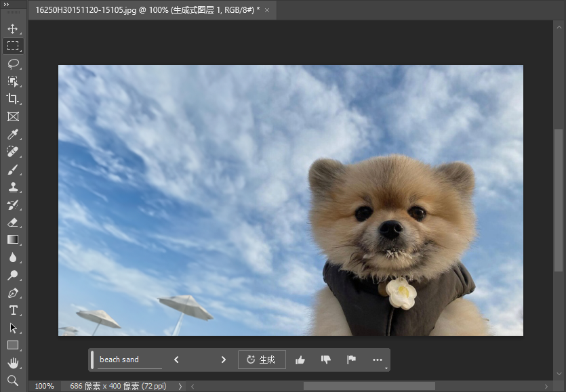The image size is (566, 392).
Task: Click the horizontal scrollbar thumb
Action: pos(369,387)
